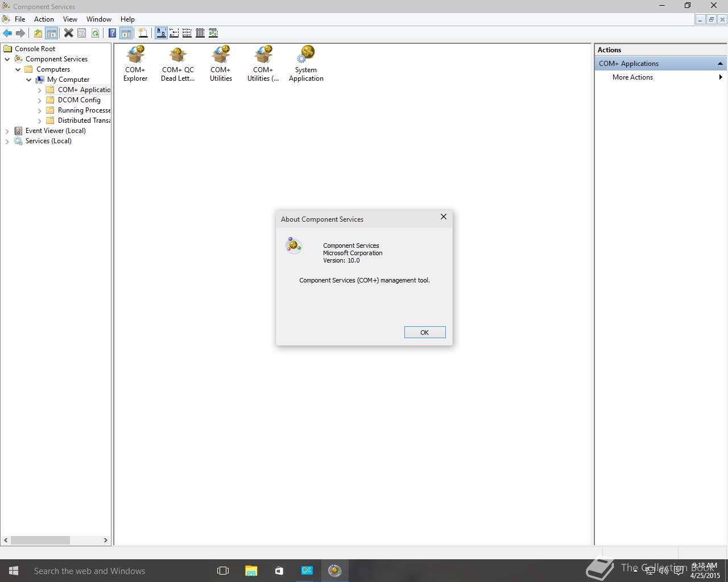Switch to Large Icons view
Image resolution: width=728 pixels, height=582 pixels.
coord(161,33)
